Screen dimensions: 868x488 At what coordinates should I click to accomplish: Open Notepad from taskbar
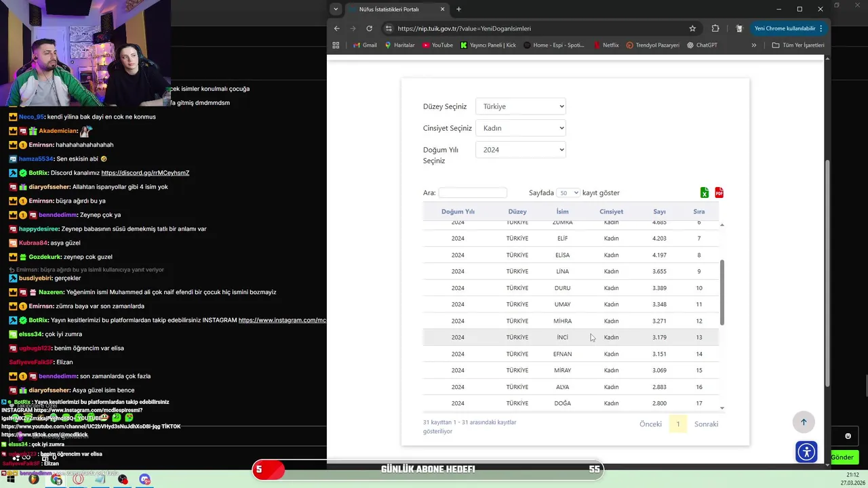pos(100,479)
